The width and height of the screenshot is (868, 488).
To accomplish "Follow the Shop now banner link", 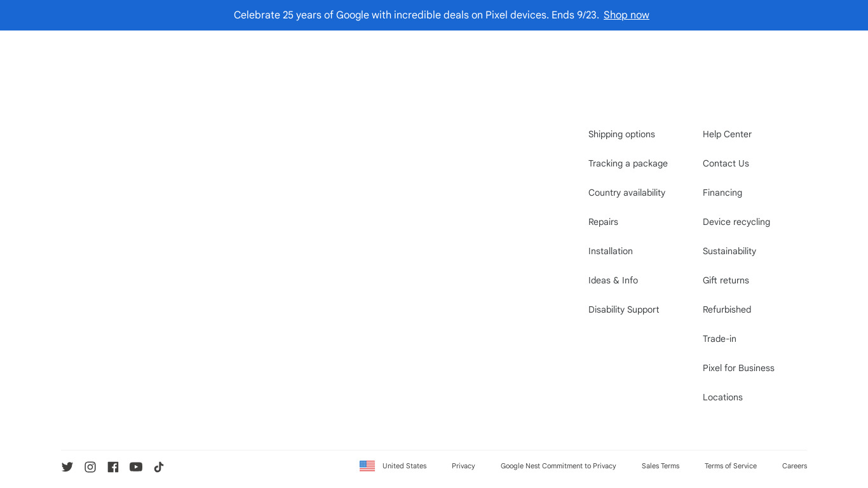I will 627,15.
